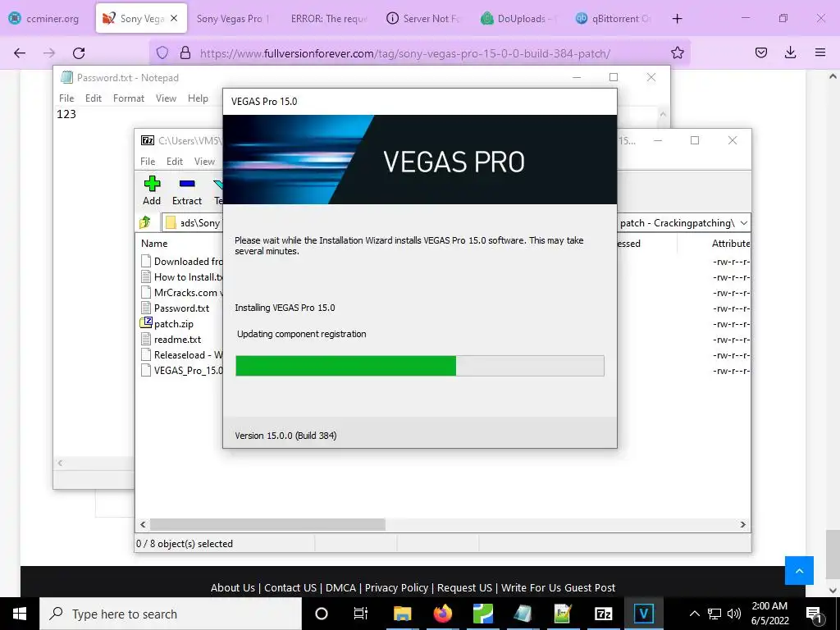840x630 pixels.
Task: Open the Format menu in Notepad
Action: pos(129,98)
